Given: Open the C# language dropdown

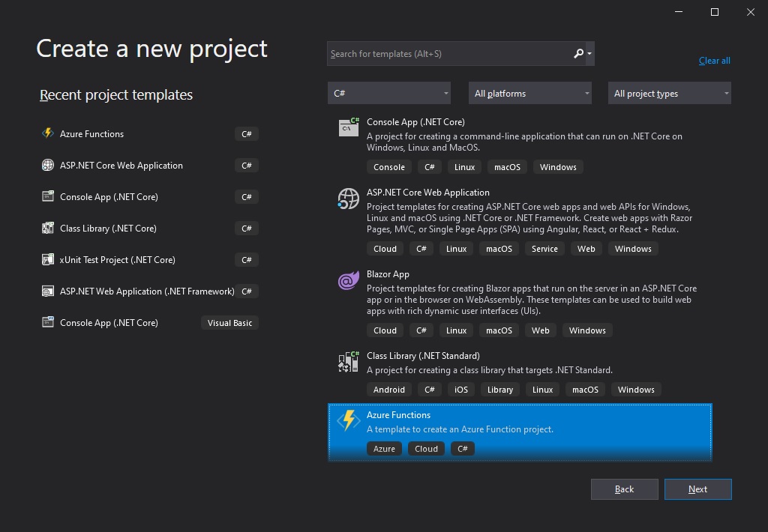Looking at the screenshot, I should click(x=388, y=93).
